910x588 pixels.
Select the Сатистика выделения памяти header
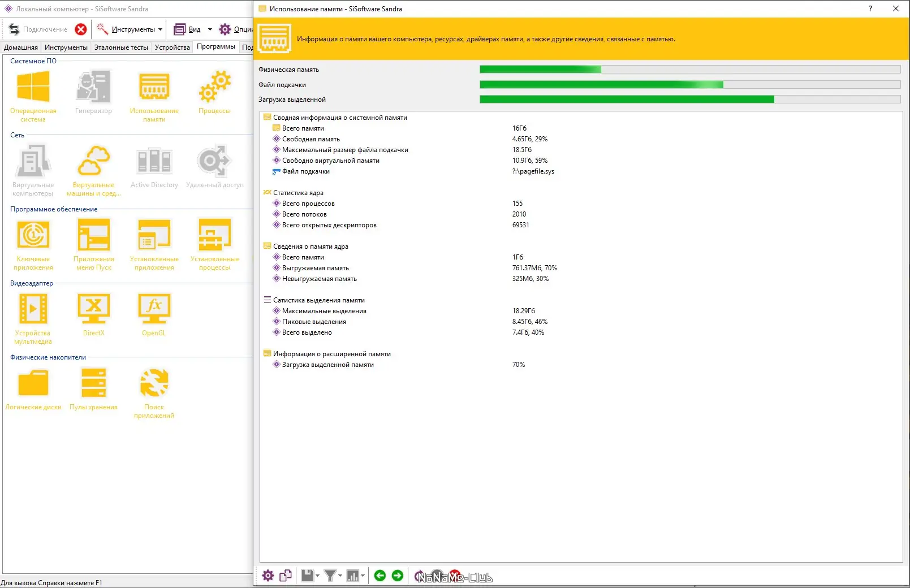pyautogui.click(x=319, y=300)
